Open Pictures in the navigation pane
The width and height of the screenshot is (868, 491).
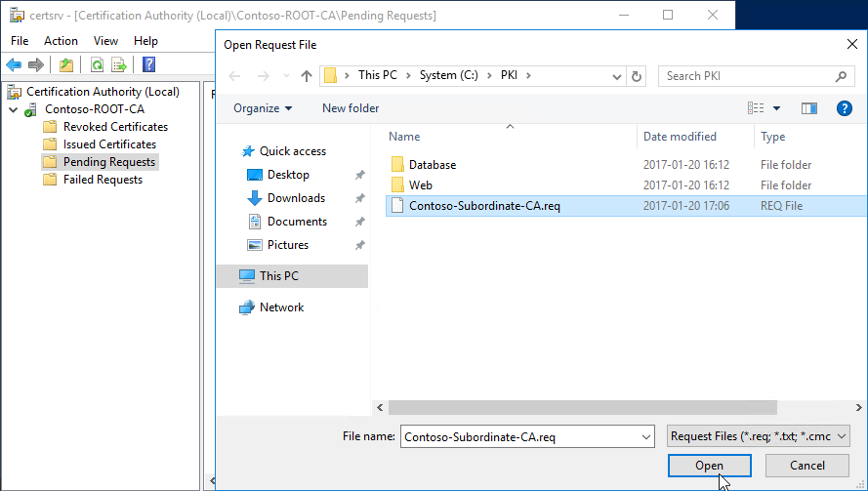288,245
